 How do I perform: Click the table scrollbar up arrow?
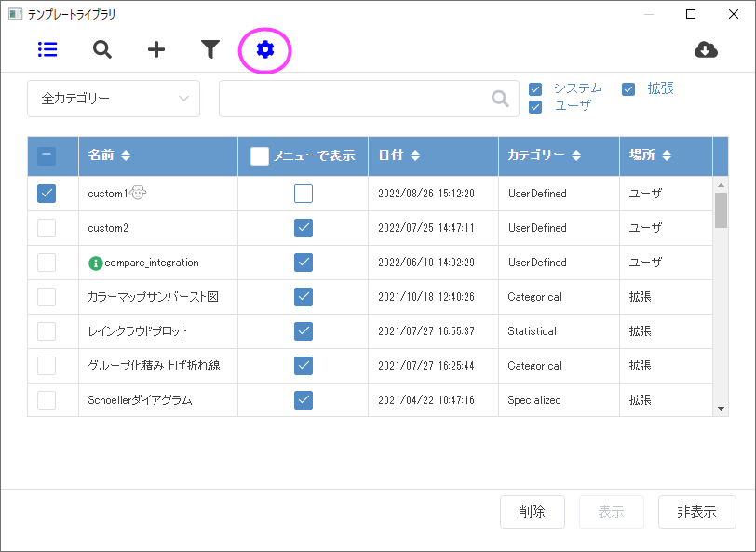(721, 185)
